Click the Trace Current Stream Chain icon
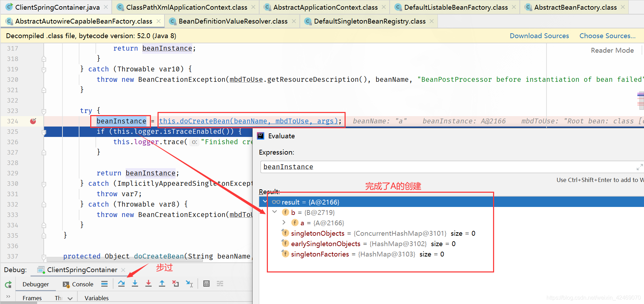This screenshot has width=644, height=304. click(220, 284)
